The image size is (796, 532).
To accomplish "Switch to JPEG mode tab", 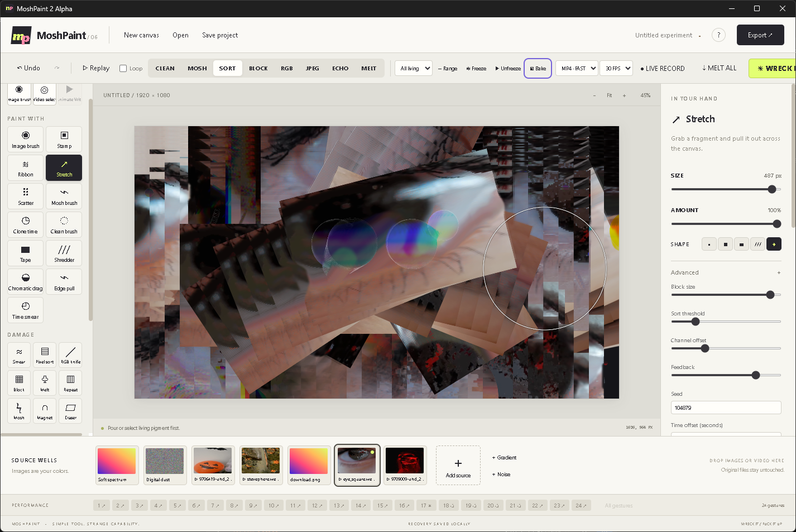I will click(x=313, y=69).
